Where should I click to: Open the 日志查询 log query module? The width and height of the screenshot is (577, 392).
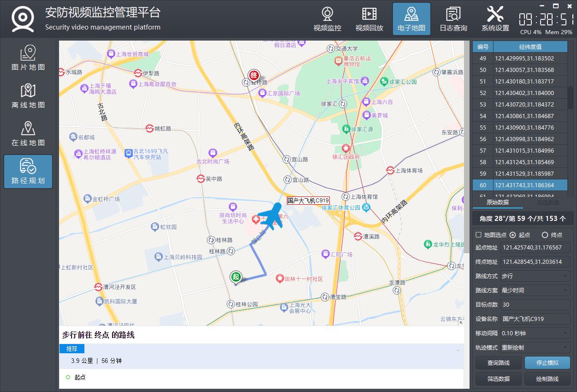(x=453, y=19)
